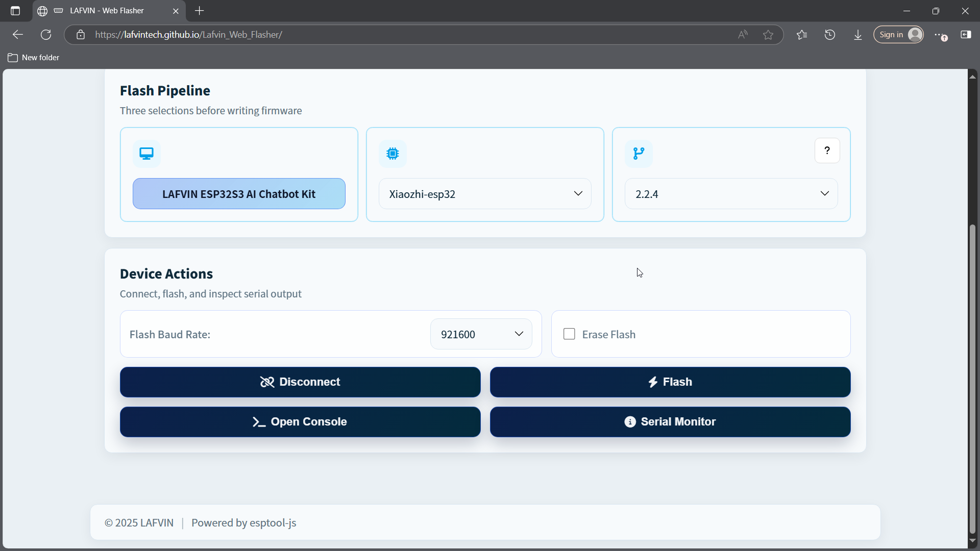The width and height of the screenshot is (980, 551).
Task: Click the chip icon above Xiaozhi-esp32
Action: [393, 154]
